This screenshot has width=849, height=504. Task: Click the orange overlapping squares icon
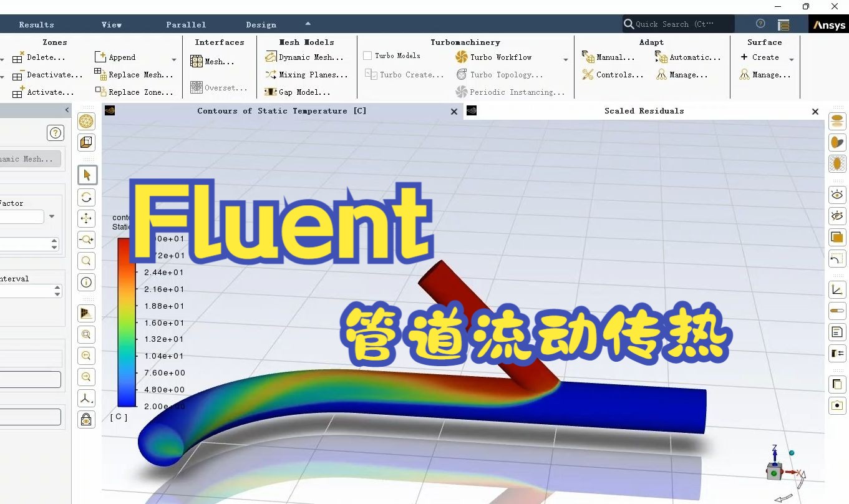[x=837, y=237]
